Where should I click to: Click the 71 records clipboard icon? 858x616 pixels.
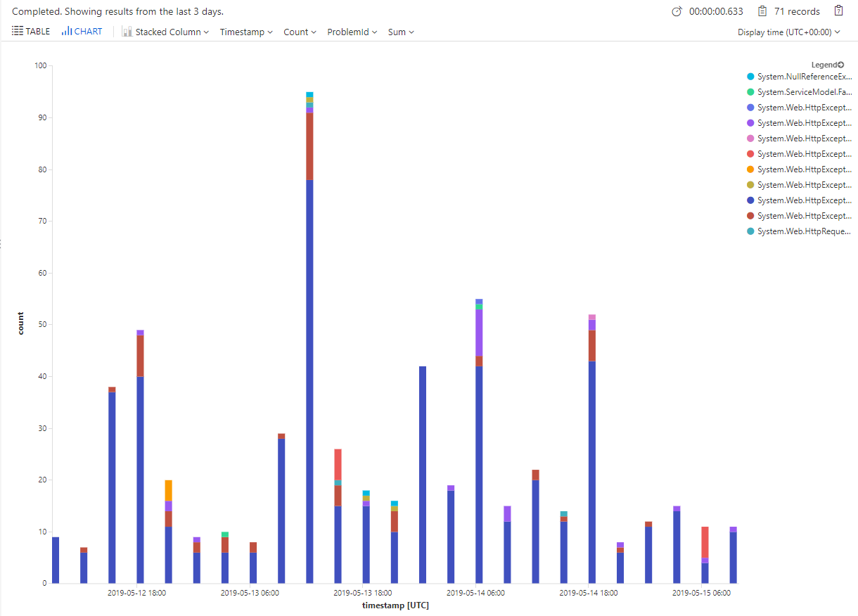pos(762,11)
